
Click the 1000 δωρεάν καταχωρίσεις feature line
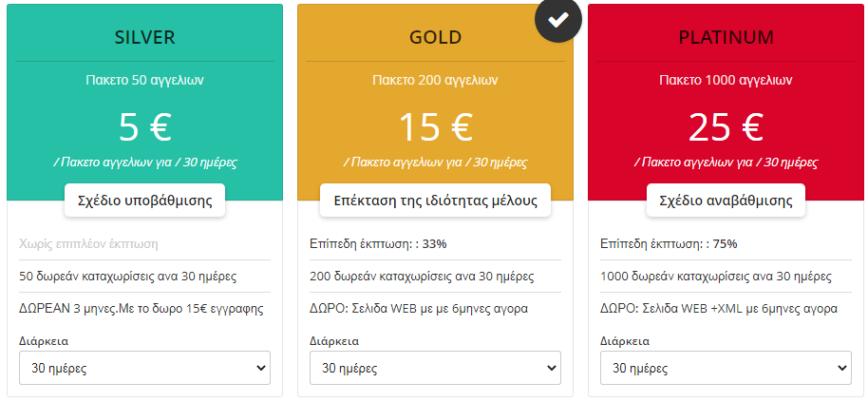(x=703, y=277)
